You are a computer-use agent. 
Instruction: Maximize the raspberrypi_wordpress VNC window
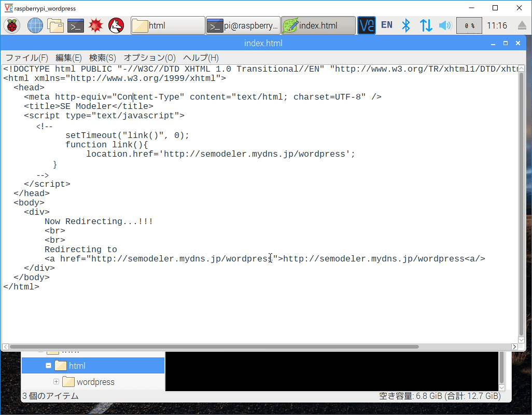(x=495, y=8)
